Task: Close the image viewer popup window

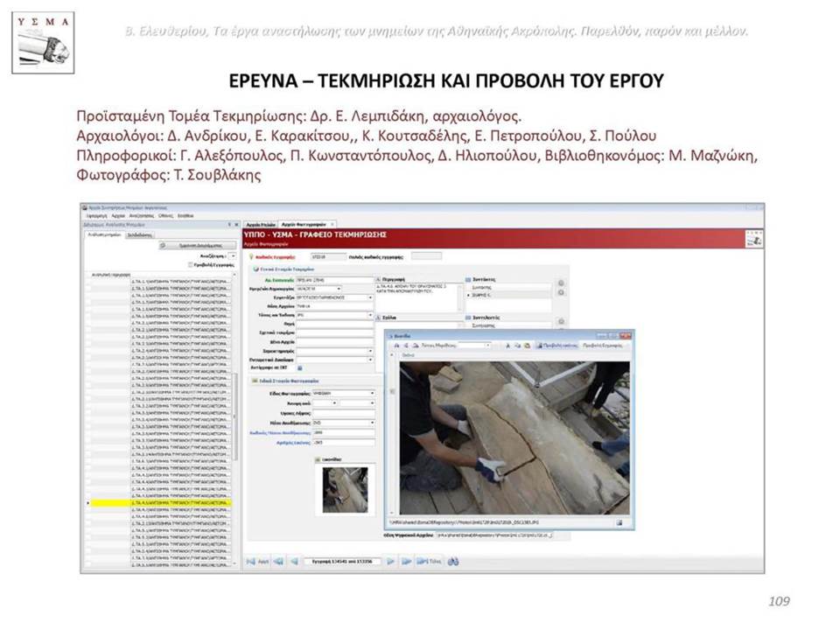Action: tap(625, 335)
